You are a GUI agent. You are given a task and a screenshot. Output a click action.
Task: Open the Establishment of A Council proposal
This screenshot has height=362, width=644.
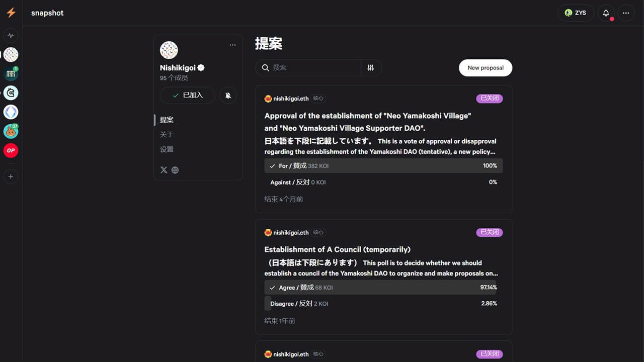pyautogui.click(x=338, y=249)
